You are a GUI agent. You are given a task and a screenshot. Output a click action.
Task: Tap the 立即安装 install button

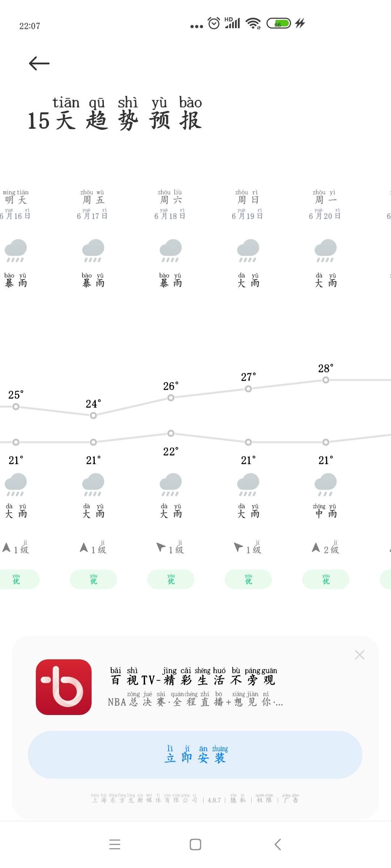(195, 754)
